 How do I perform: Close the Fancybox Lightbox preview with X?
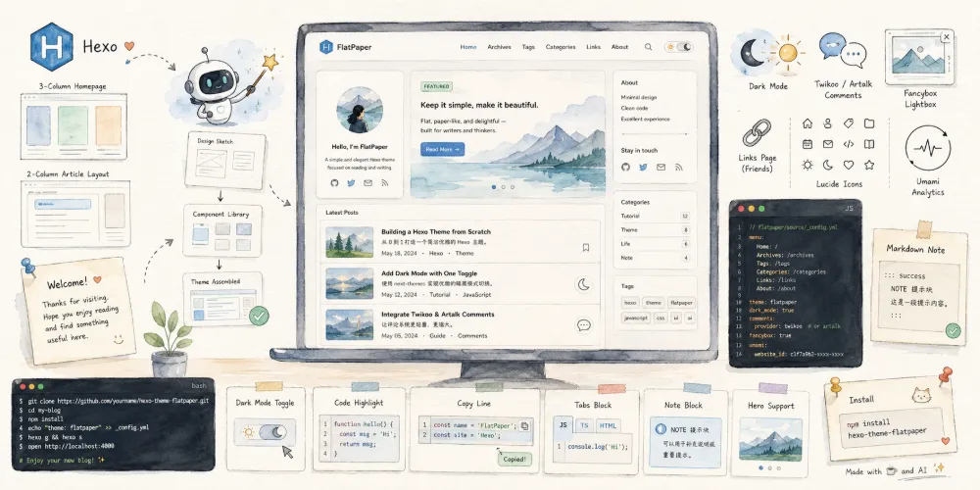[947, 37]
